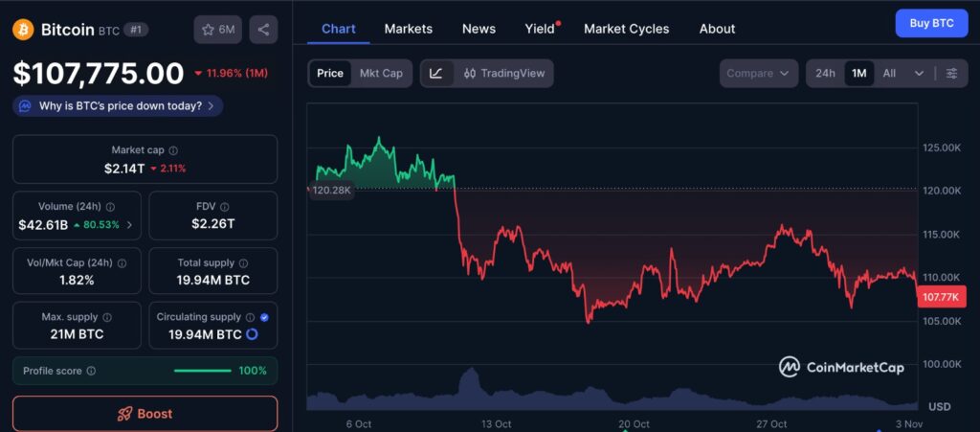Click the $42.61B volume value

point(43,225)
